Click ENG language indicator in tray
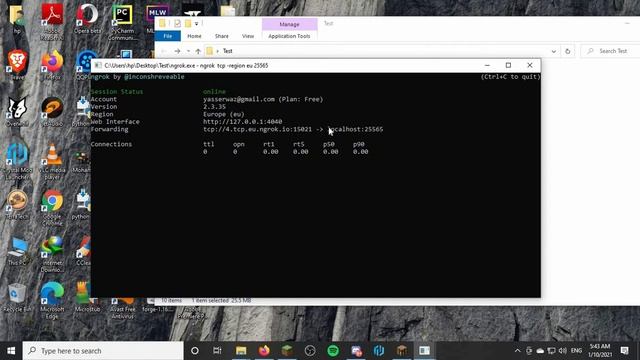 576,351
